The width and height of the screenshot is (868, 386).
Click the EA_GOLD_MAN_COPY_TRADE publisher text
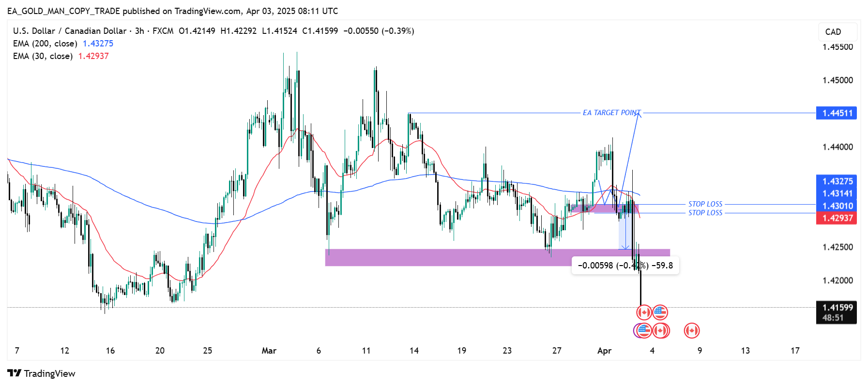(x=63, y=11)
